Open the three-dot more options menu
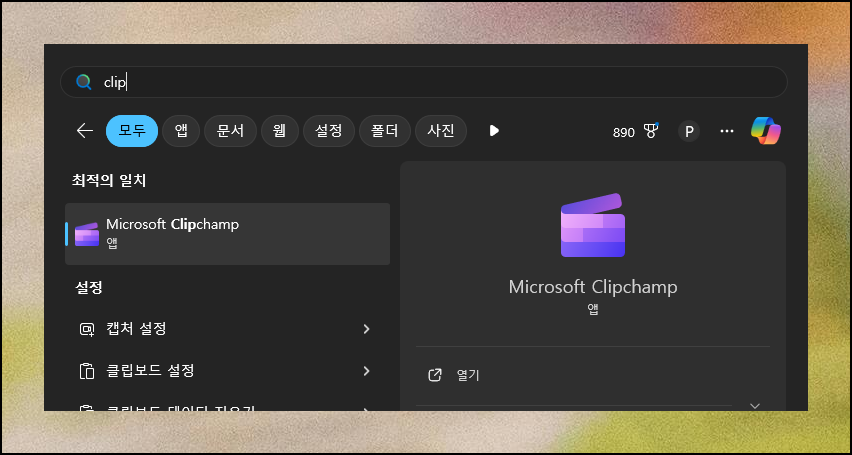 coord(726,131)
